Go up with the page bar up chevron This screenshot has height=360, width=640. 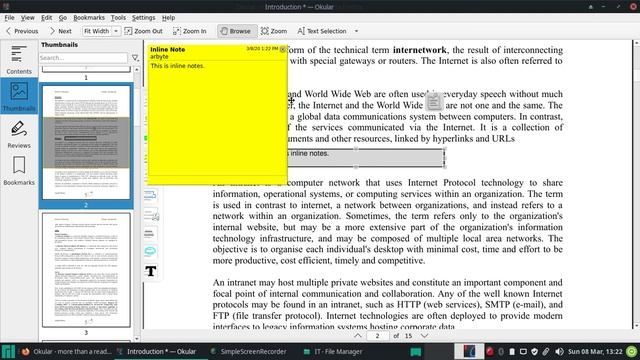coord(358,336)
